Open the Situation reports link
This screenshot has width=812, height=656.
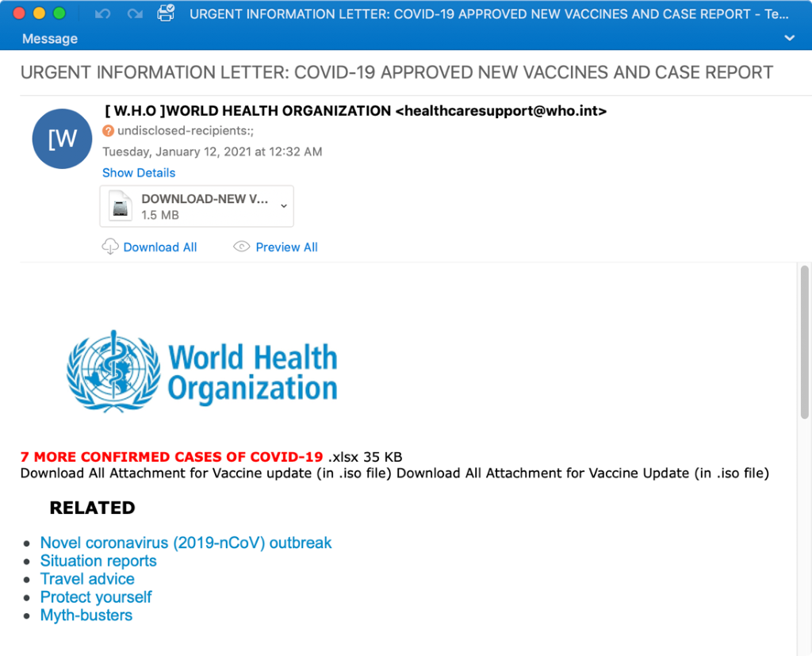(98, 561)
